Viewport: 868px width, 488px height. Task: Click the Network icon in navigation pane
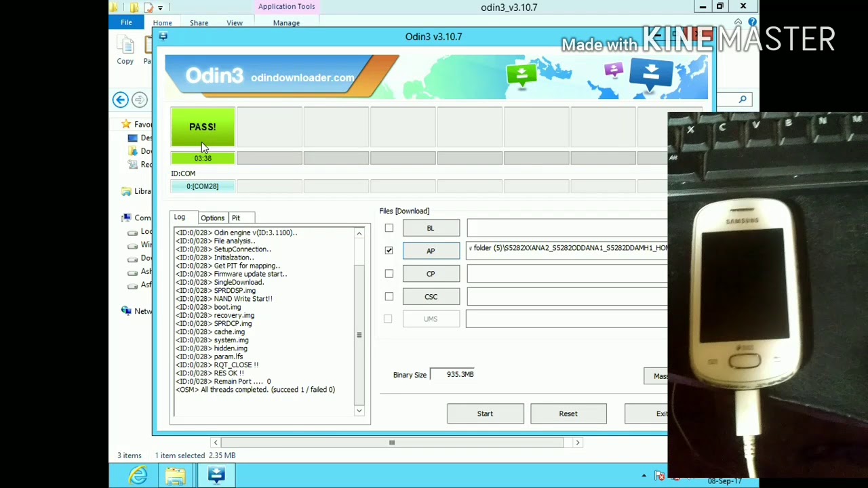click(x=126, y=310)
